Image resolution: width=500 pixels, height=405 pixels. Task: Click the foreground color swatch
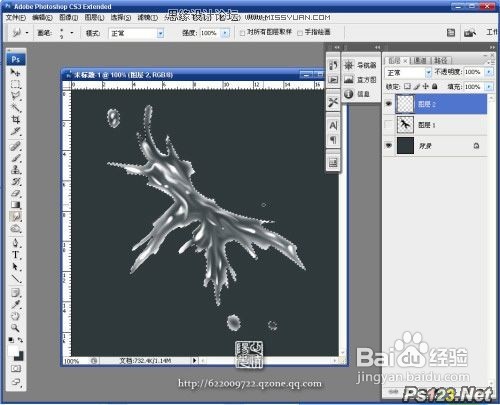point(13,350)
